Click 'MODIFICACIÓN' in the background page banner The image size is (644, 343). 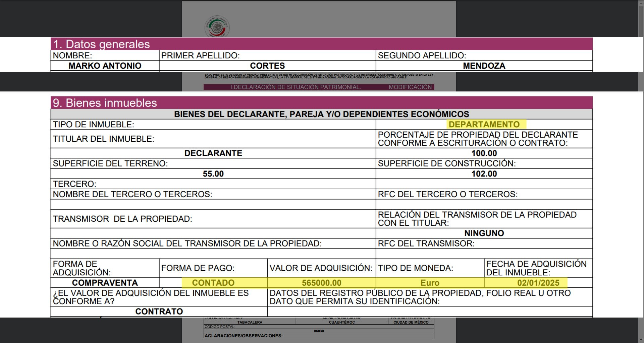pyautogui.click(x=410, y=87)
